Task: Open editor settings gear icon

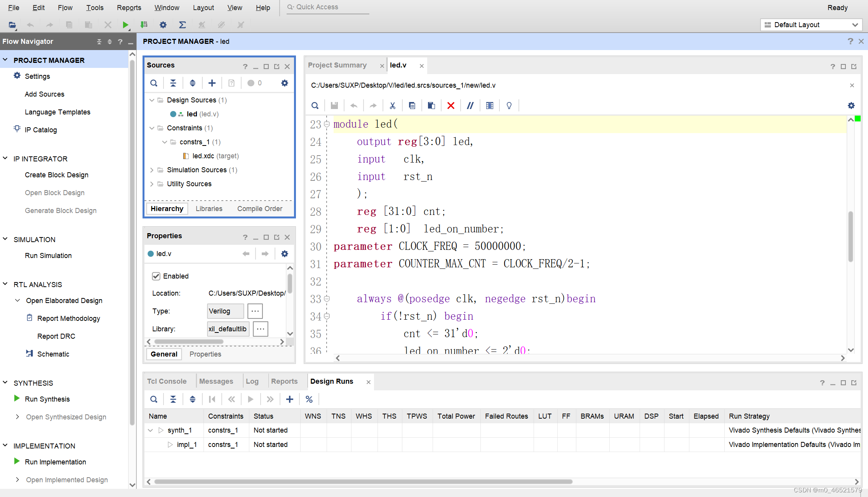Action: coord(851,106)
